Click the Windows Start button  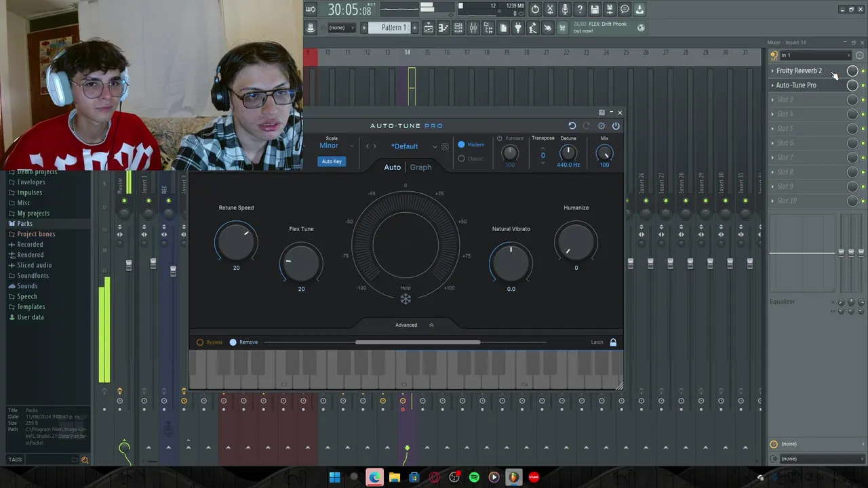point(334,477)
